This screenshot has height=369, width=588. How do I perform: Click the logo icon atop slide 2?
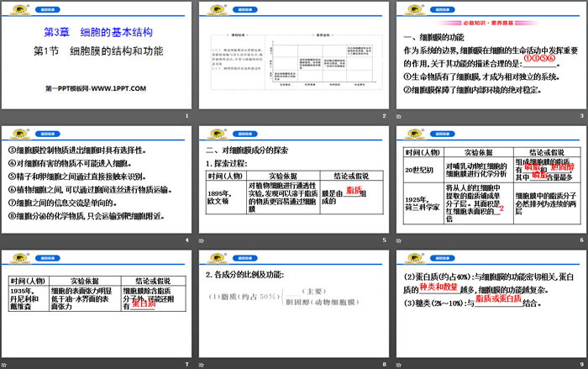tap(213, 8)
